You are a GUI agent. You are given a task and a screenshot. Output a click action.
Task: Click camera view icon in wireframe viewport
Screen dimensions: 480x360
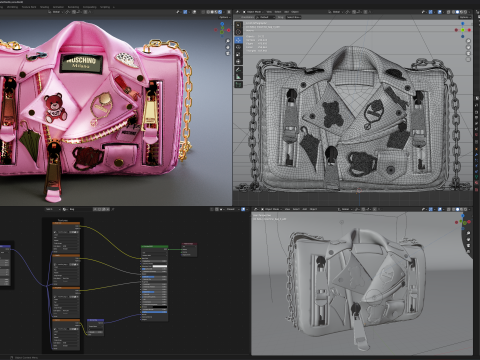[x=468, y=53]
